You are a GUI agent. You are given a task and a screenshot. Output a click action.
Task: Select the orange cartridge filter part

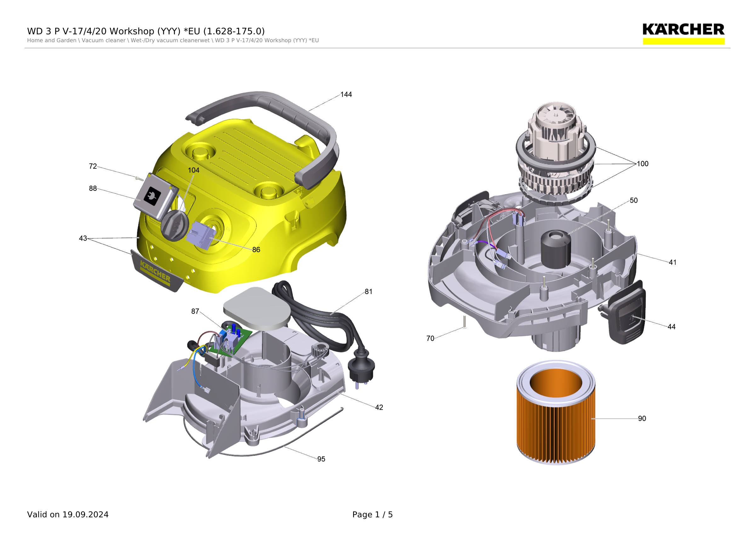click(556, 412)
